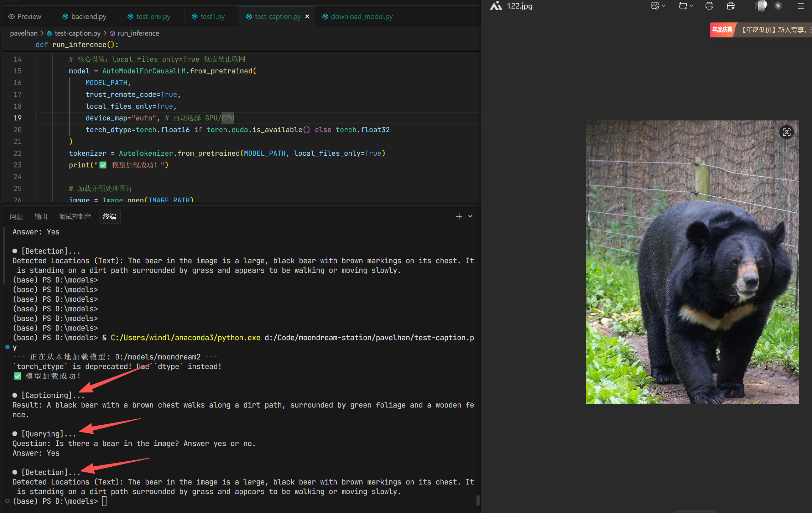Expand the terminal launch profile dropdown
The height and width of the screenshot is (513, 812).
point(470,216)
